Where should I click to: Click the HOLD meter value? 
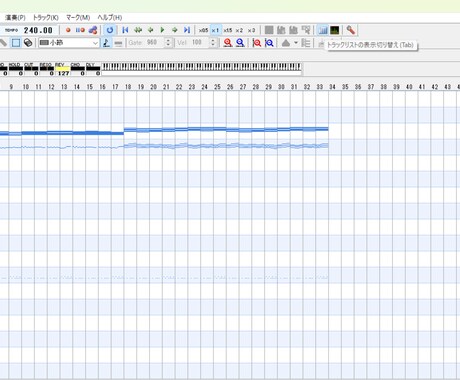click(x=16, y=69)
